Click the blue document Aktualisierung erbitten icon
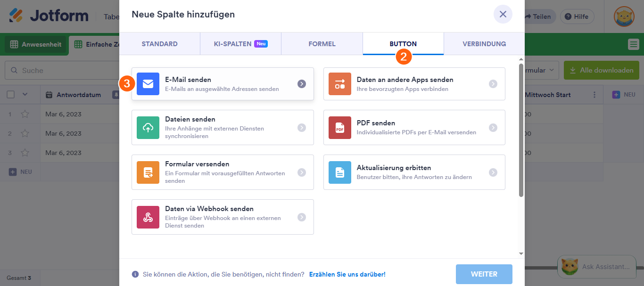Viewport: 644px width, 286px height. (340, 172)
